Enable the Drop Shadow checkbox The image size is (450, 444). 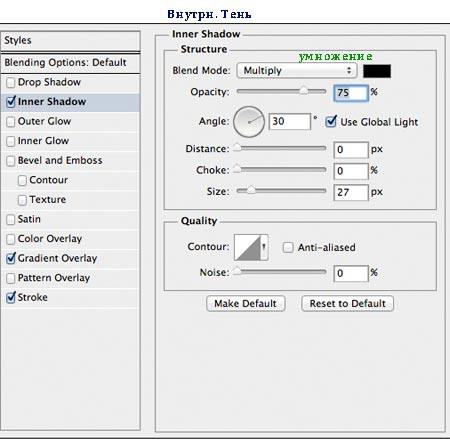click(x=11, y=82)
